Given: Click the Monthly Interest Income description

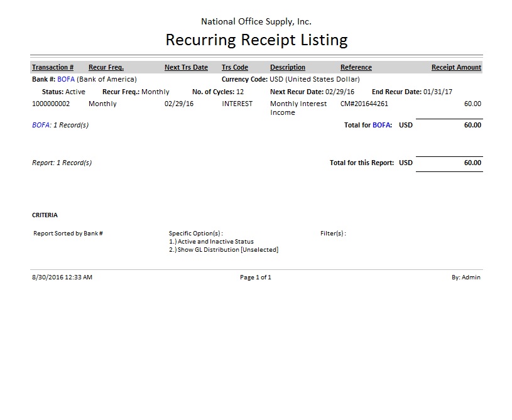Looking at the screenshot, I should [x=298, y=108].
